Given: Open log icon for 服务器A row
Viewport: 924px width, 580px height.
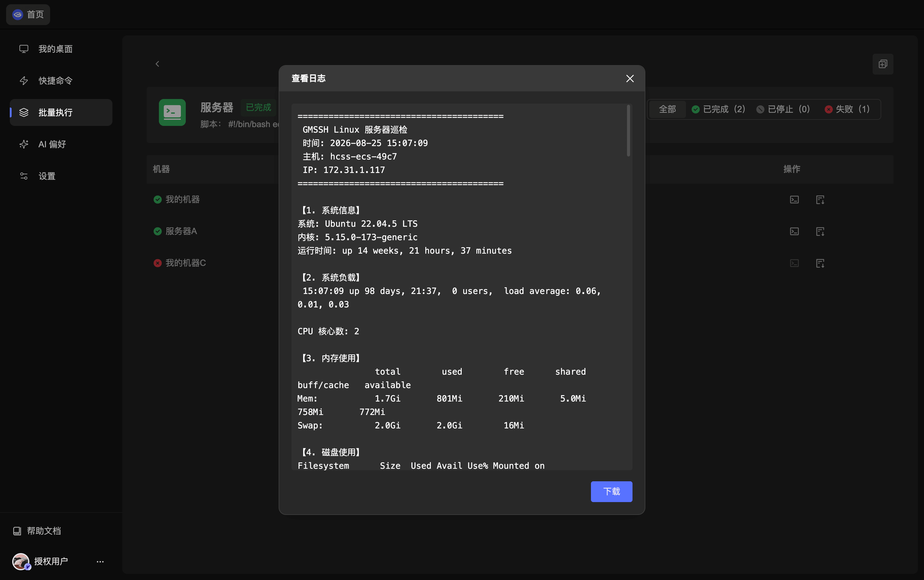Looking at the screenshot, I should 820,231.
